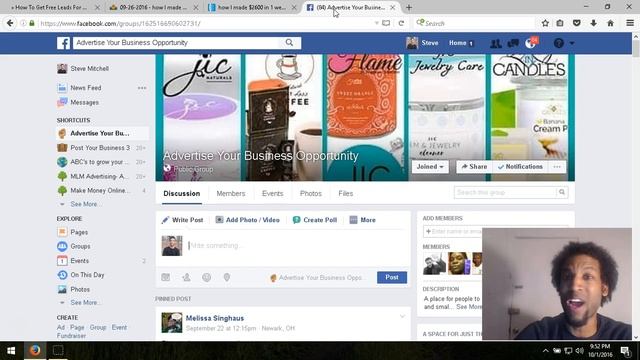
Task: Click the emoji feeling icon in composer
Action: coord(207,278)
